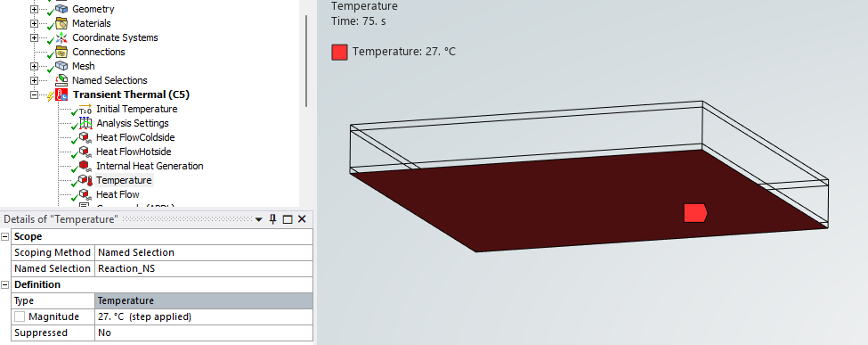Screen dimensions: 868x345
Task: Click the Named Selections icon
Action: (61, 80)
